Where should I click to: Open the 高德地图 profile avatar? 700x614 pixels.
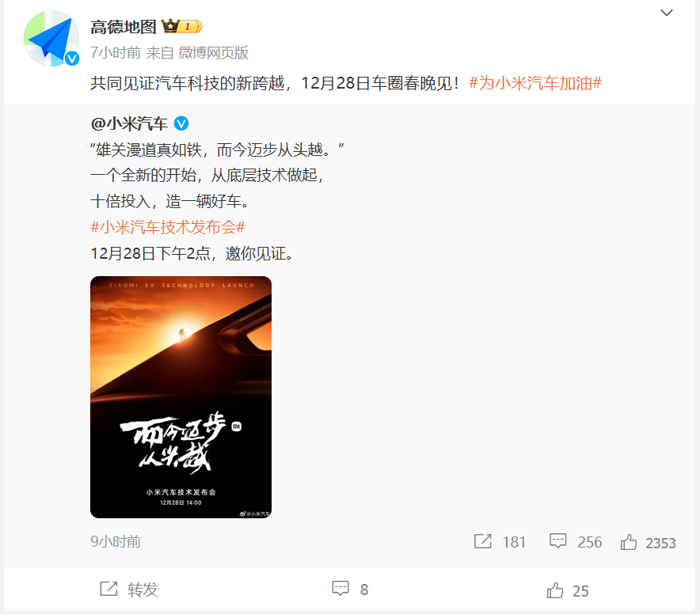51,39
